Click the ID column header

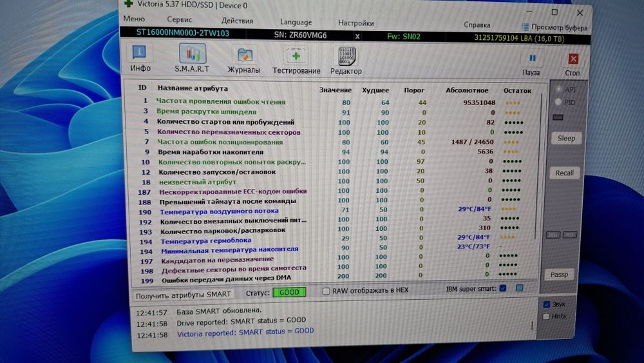tap(142, 87)
